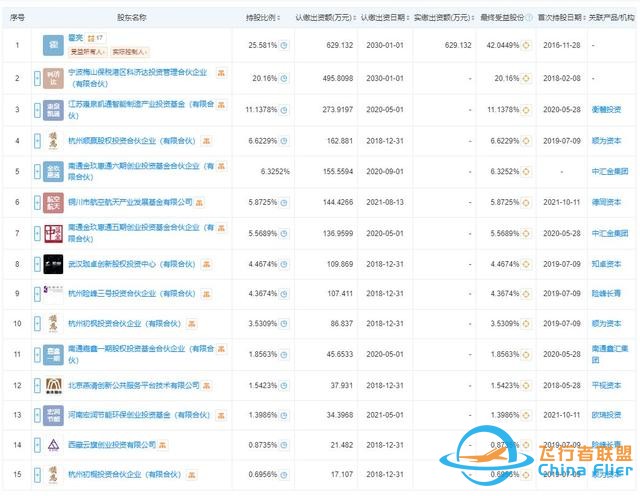The height and width of the screenshot is (496, 640).
Task: Open 顺为资本 link in row 10
Action: (607, 324)
